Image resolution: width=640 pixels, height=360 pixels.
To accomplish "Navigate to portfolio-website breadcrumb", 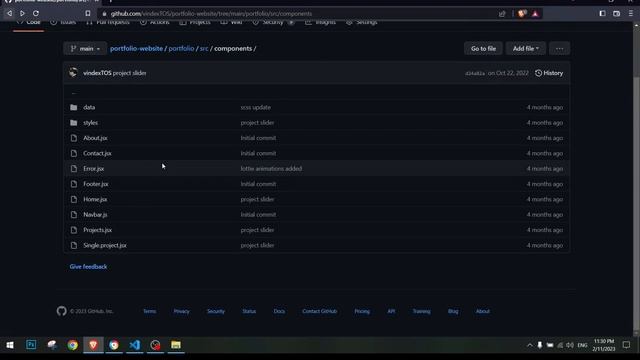I will pos(136,49).
